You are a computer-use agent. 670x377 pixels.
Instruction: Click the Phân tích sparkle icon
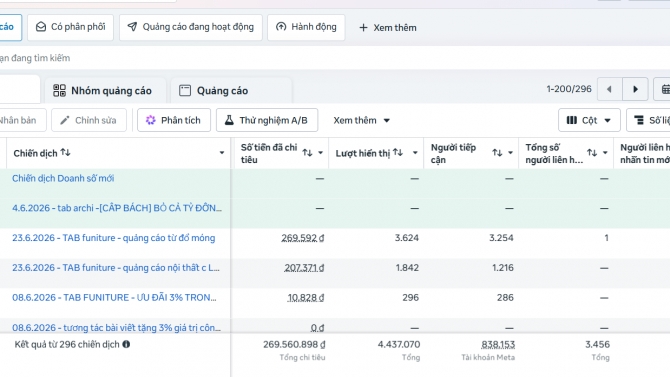(x=150, y=120)
